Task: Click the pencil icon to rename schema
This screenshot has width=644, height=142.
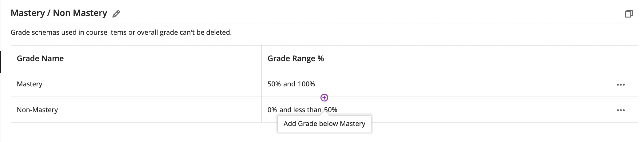Action: coord(116,14)
